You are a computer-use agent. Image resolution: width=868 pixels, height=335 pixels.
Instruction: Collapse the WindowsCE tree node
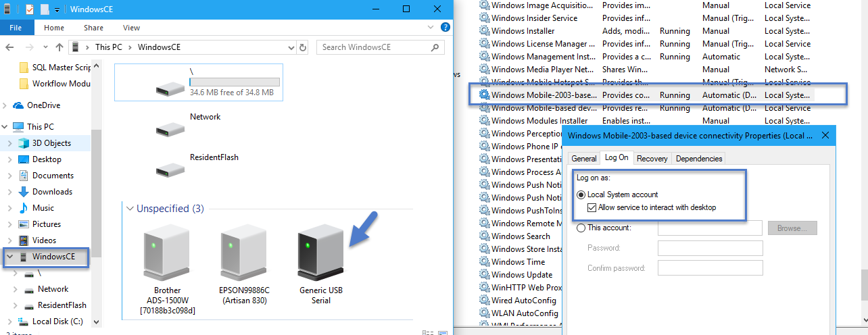(x=8, y=257)
